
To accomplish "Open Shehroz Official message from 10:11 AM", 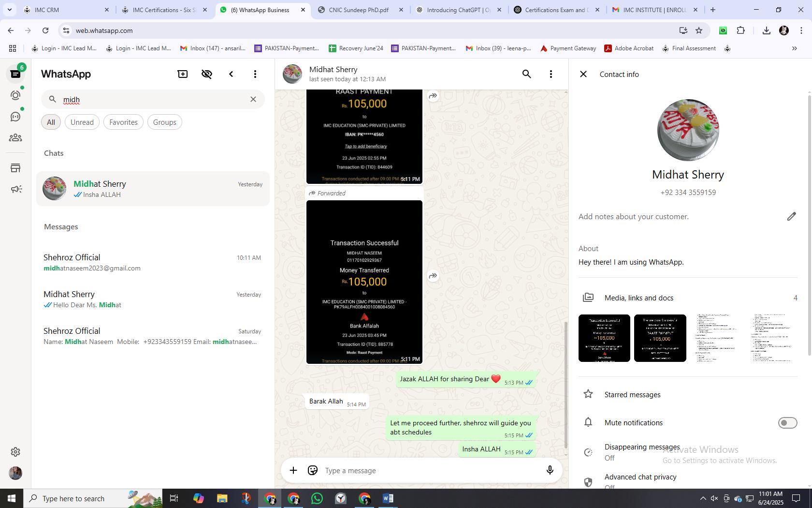I will [152, 262].
